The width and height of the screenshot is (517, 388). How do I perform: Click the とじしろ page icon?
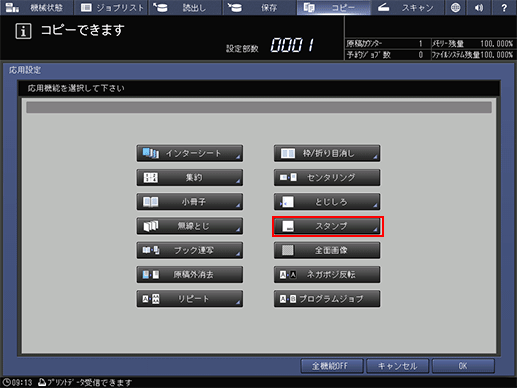coord(287,202)
